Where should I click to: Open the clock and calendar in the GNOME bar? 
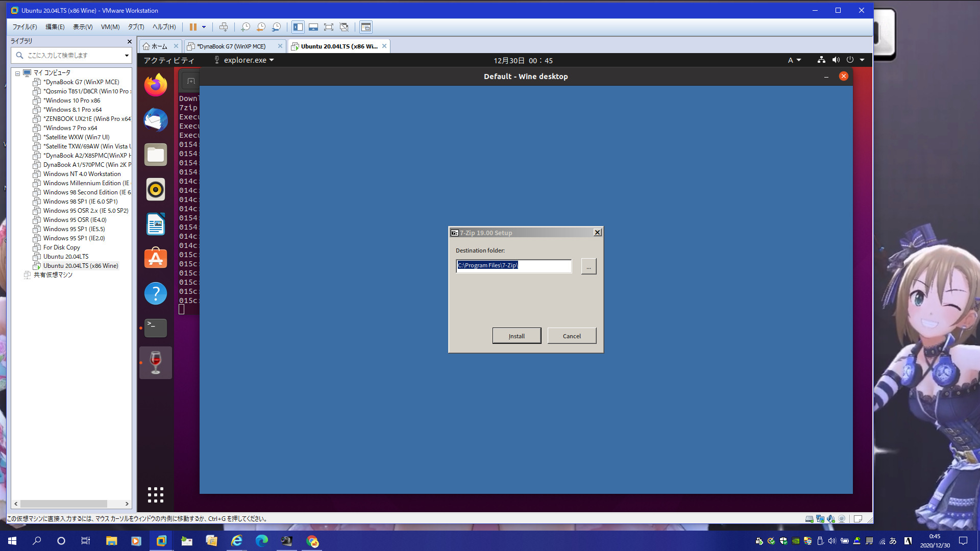point(523,60)
